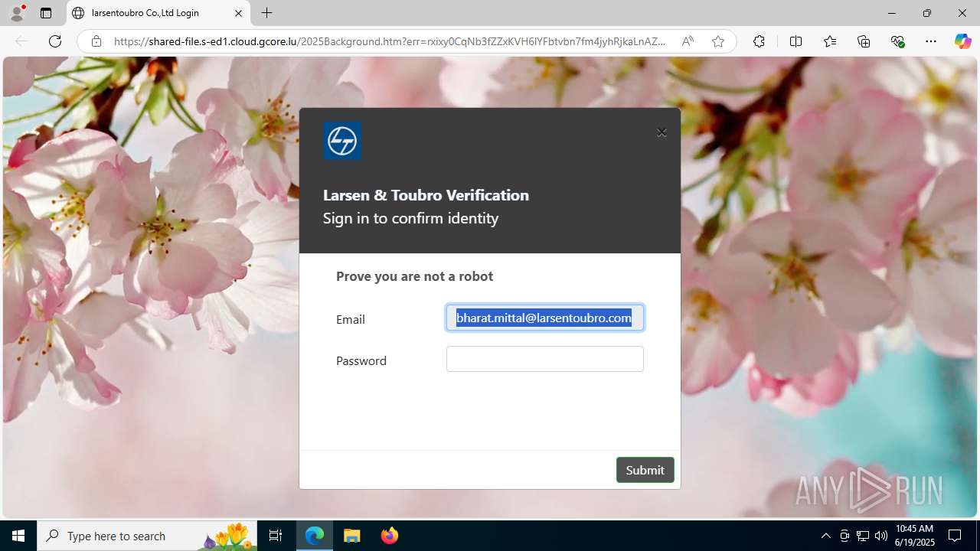Image resolution: width=980 pixels, height=551 pixels.
Task: Open the Windows Start menu
Action: pyautogui.click(x=18, y=536)
